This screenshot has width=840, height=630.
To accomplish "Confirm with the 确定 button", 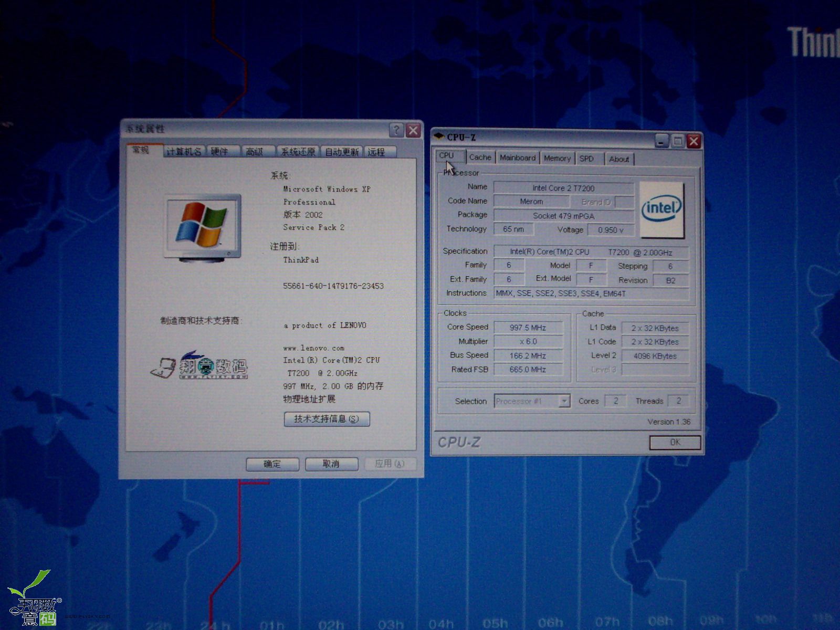I will coord(272,464).
